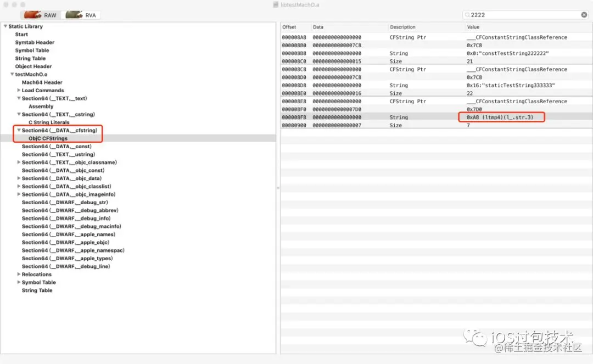Collapse Section64 (__TEXT,__cstring) node
This screenshot has height=364, width=593.
point(19,114)
